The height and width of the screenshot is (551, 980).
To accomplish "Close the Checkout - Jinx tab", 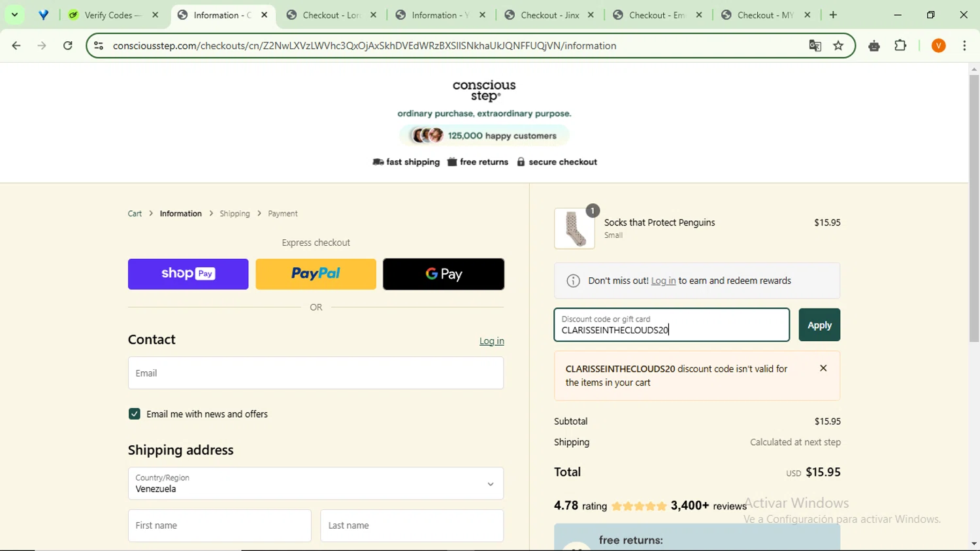I will pyautogui.click(x=591, y=15).
